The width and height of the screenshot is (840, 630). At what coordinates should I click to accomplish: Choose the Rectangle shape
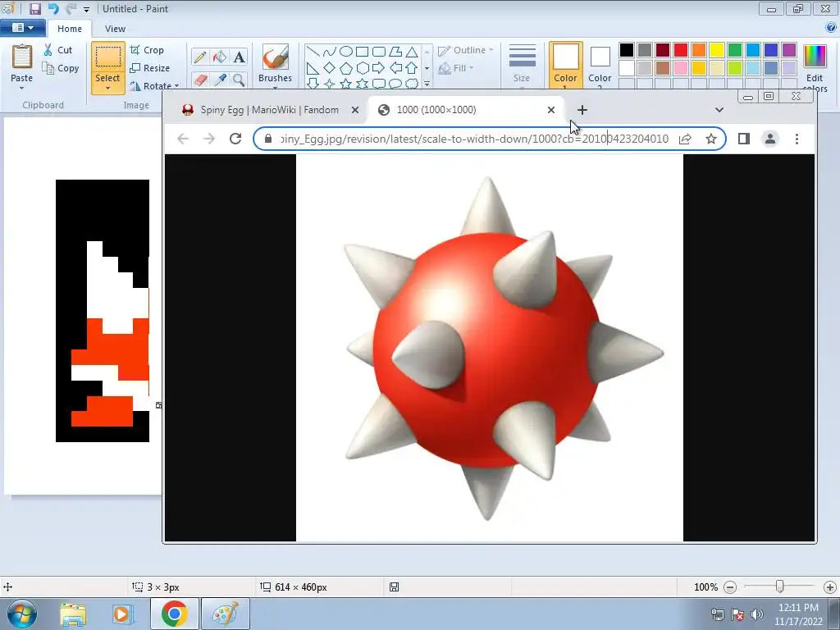coord(362,52)
